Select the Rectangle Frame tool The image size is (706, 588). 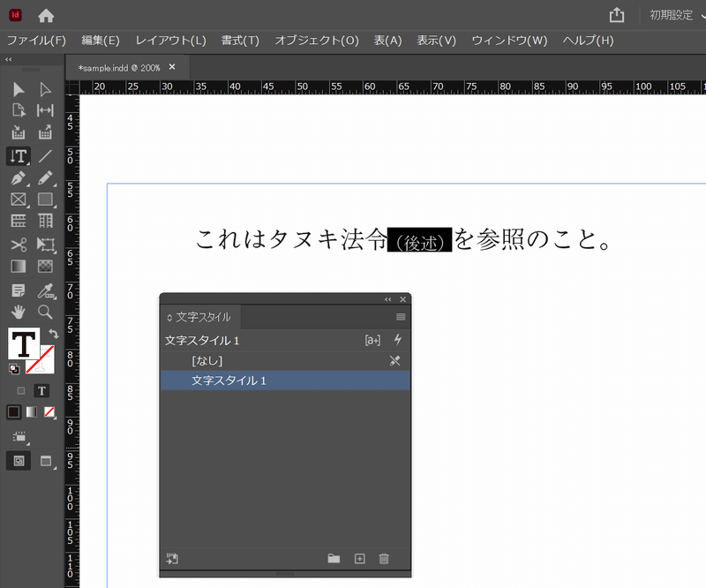click(x=18, y=200)
